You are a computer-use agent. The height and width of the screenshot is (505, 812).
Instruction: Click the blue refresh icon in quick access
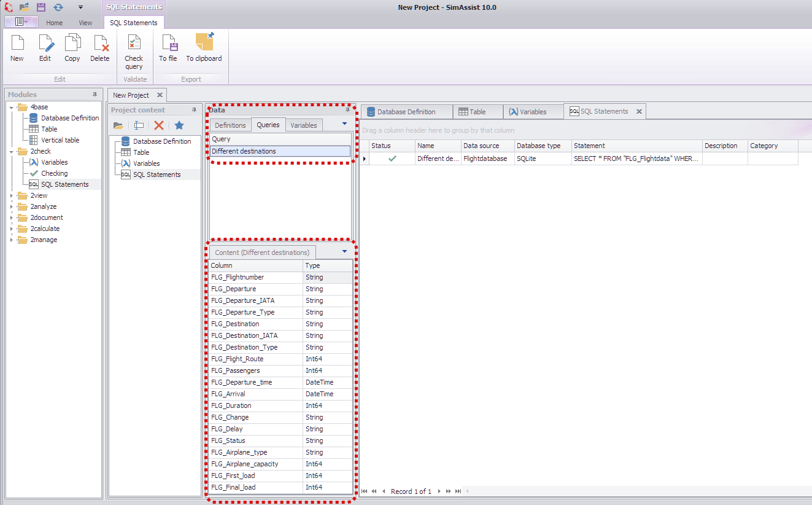click(58, 7)
